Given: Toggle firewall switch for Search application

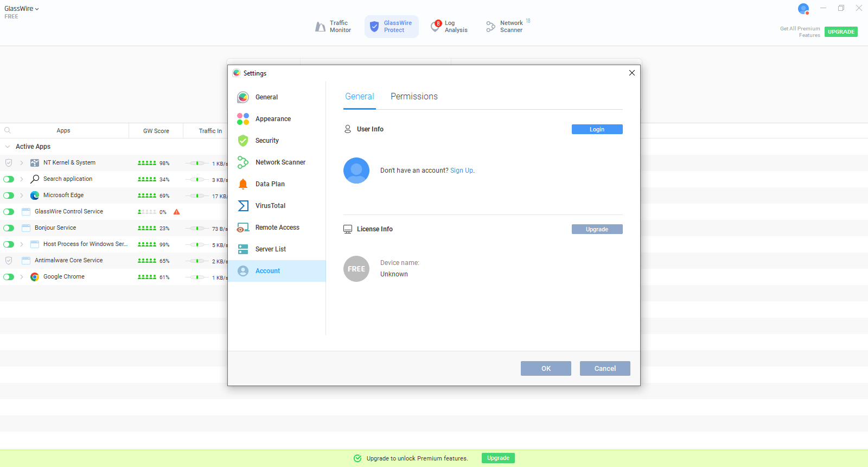Looking at the screenshot, I should click(x=9, y=179).
